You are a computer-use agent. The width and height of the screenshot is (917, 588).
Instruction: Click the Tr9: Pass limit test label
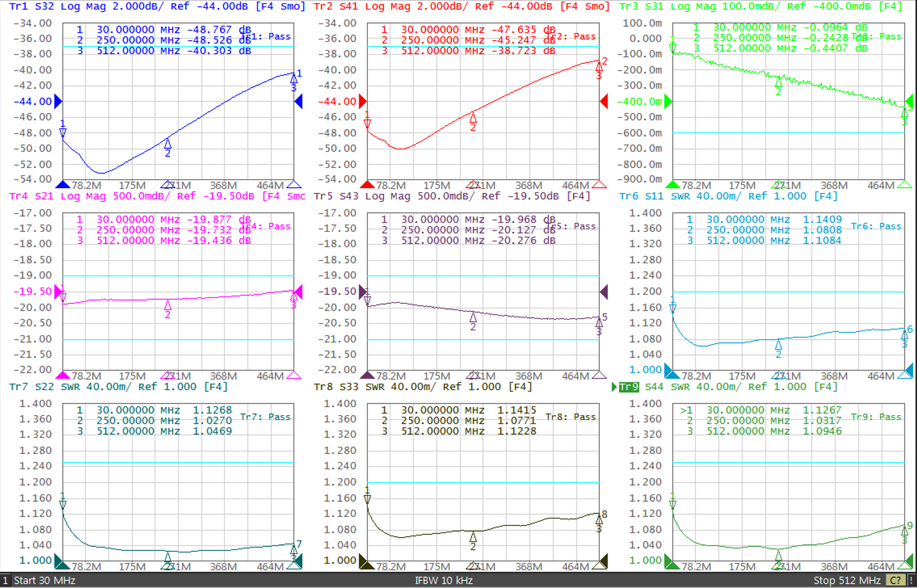876,417
